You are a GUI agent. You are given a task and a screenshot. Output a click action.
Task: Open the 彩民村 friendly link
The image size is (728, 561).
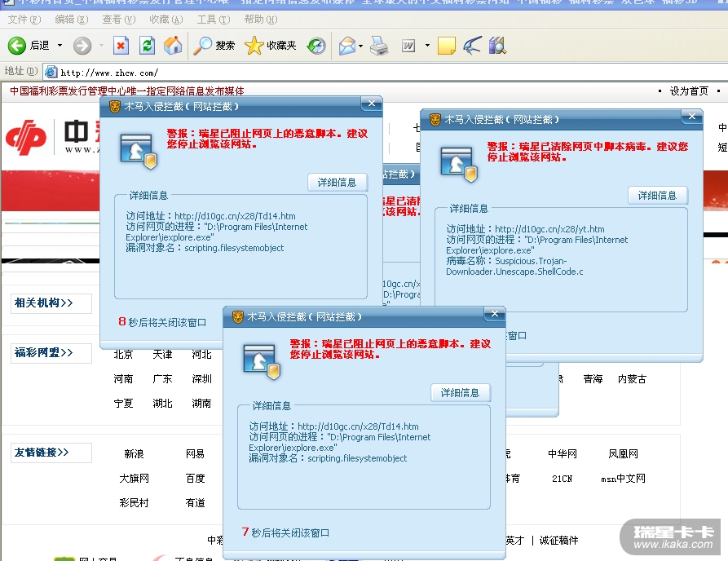[x=134, y=503]
